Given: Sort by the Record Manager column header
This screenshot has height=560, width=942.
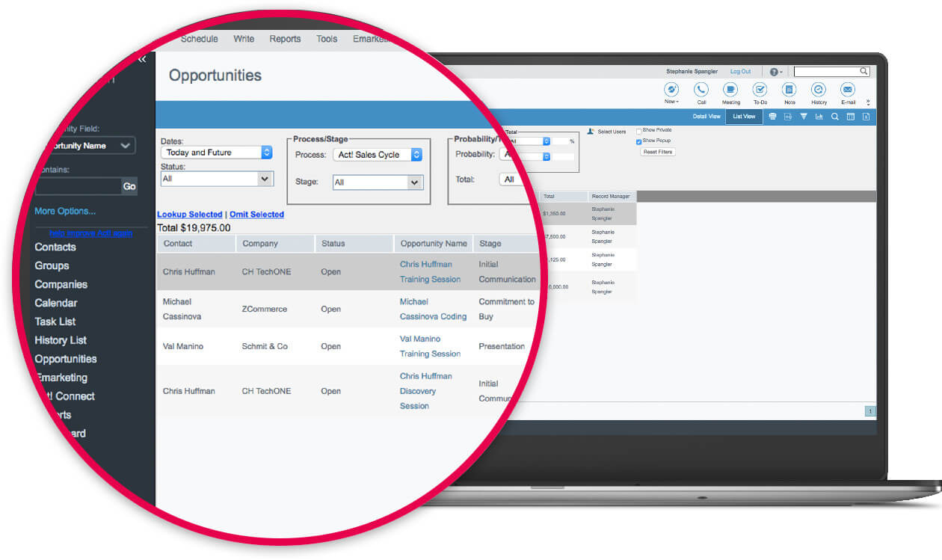Looking at the screenshot, I should pyautogui.click(x=612, y=197).
